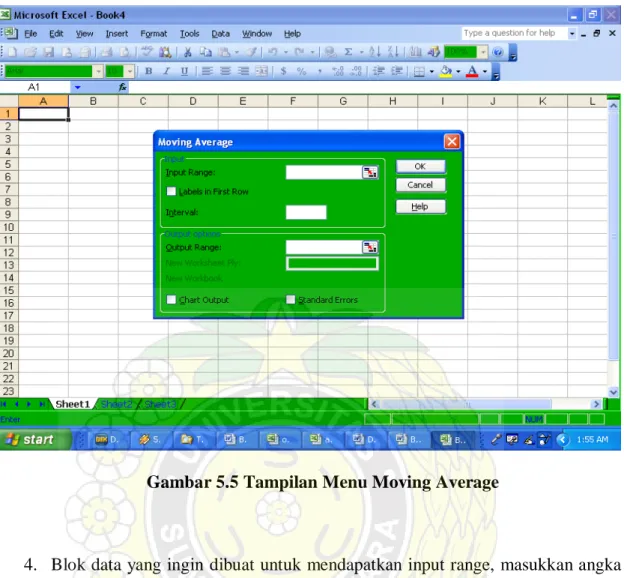Open the Font size dropdown arrow

click(130, 72)
